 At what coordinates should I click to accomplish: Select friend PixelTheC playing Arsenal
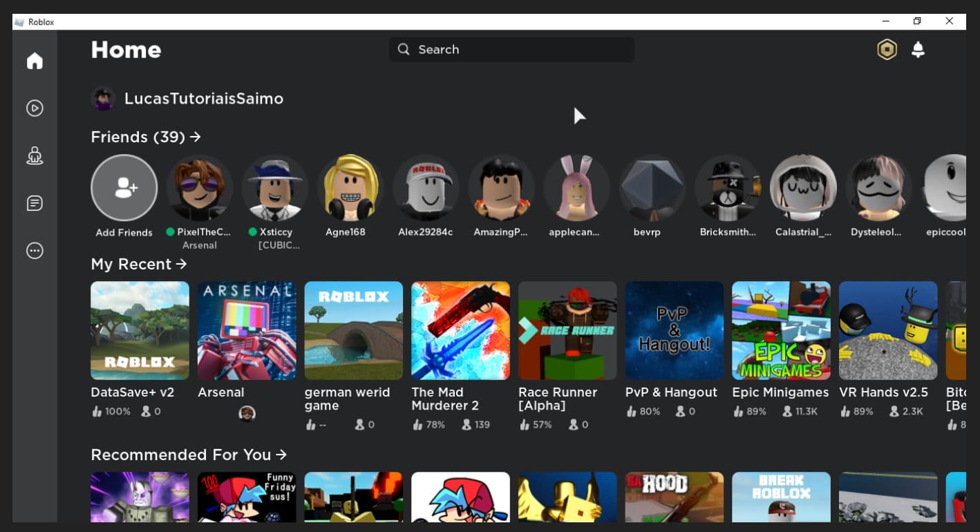coord(199,187)
